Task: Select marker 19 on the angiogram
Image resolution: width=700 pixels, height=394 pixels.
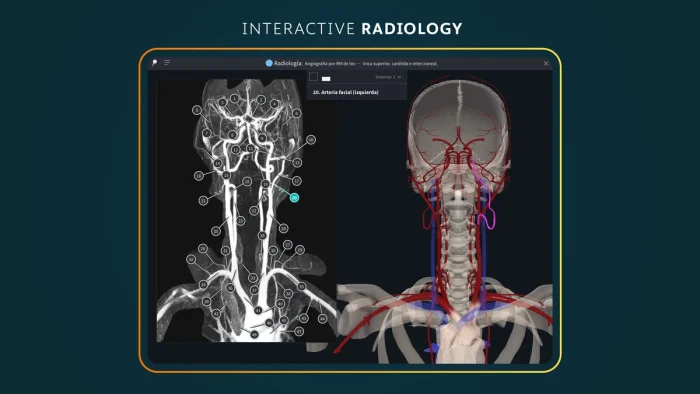Action: [266, 183]
